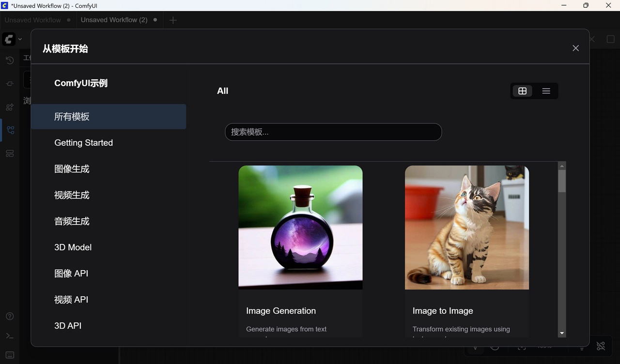Switch to the Unsaved Workflow tab
Image resolution: width=620 pixels, height=364 pixels.
pos(32,20)
